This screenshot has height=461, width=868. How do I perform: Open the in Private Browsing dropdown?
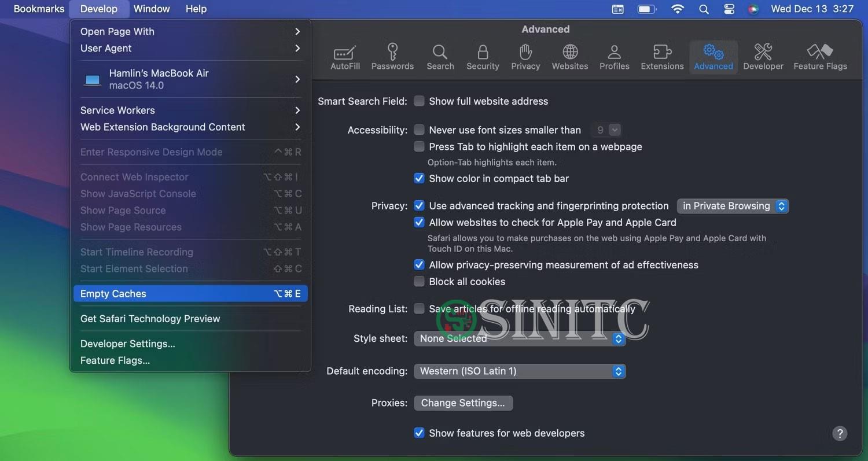pyautogui.click(x=733, y=206)
